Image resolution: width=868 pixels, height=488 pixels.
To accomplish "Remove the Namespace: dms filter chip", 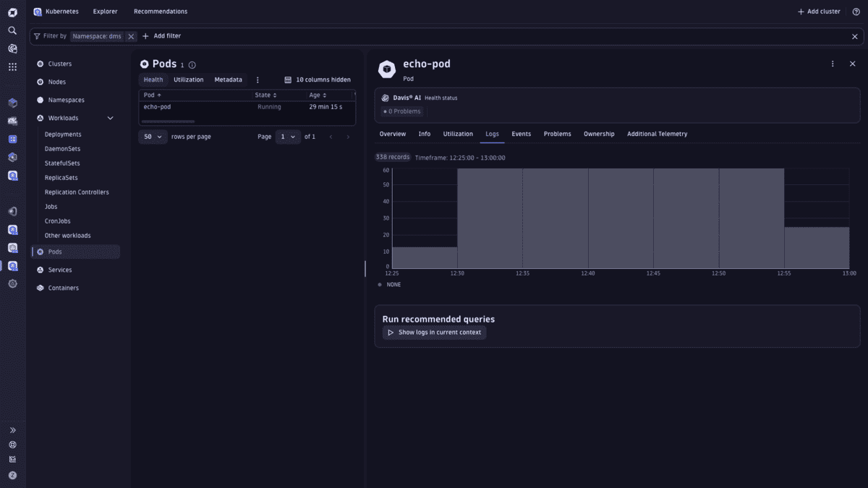I will [131, 35].
